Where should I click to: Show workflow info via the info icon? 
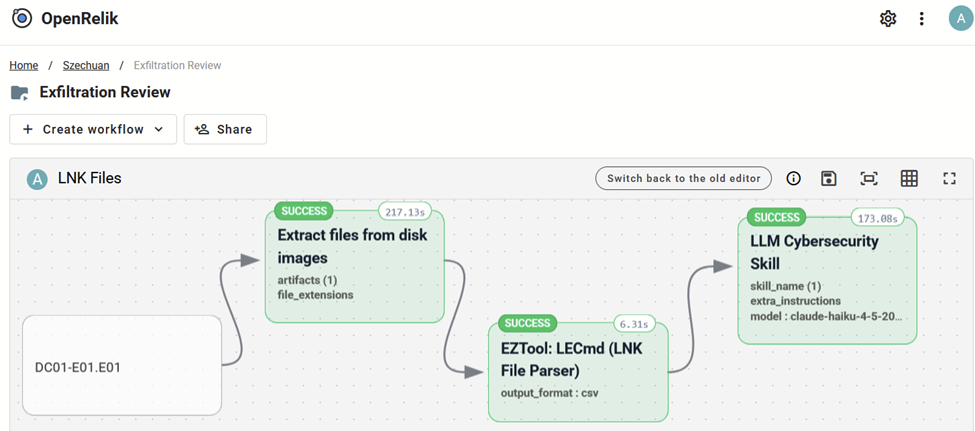pyautogui.click(x=793, y=179)
